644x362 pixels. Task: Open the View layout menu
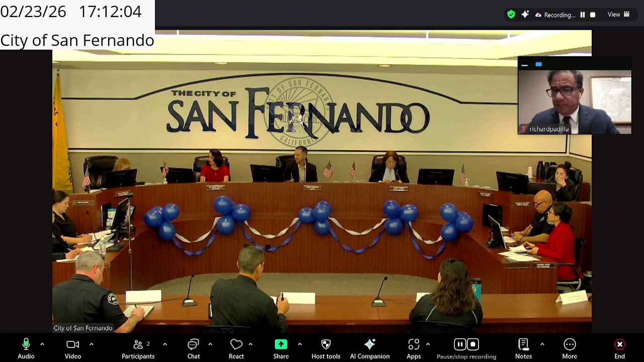click(618, 15)
